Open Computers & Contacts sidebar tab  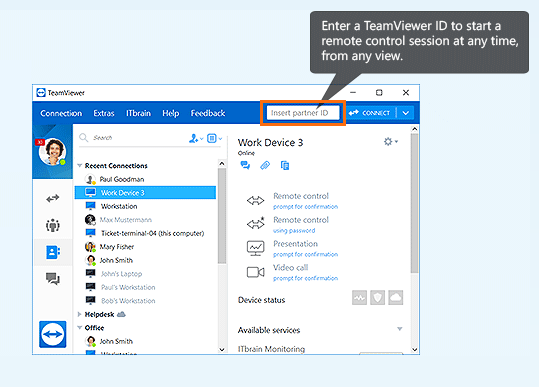point(53,252)
